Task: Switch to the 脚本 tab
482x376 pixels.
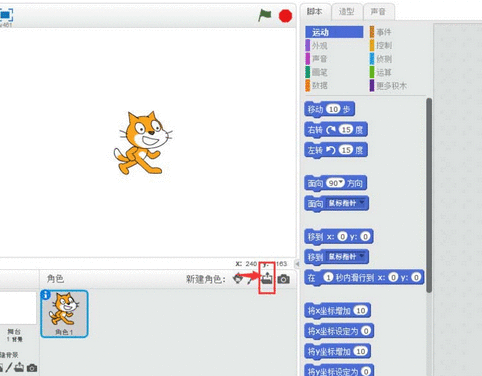Action: 314,12
